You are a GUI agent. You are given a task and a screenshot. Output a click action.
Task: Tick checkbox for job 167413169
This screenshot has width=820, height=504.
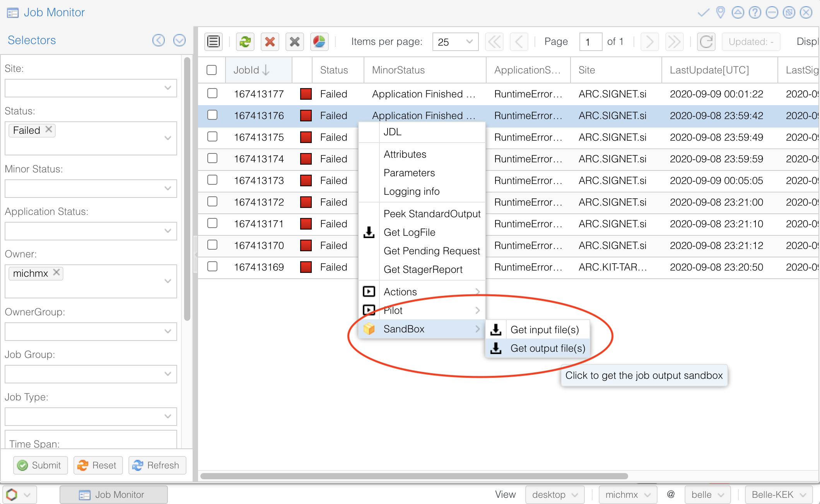click(212, 267)
